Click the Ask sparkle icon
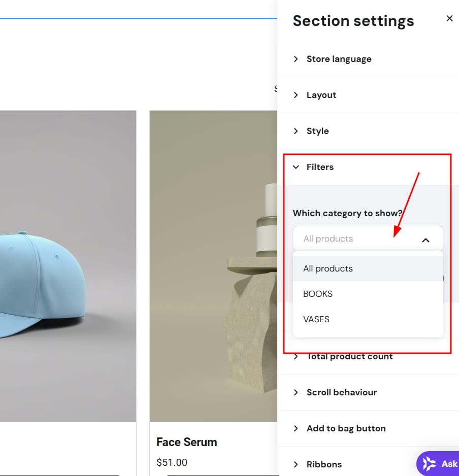The height and width of the screenshot is (476, 459). [x=430, y=464]
